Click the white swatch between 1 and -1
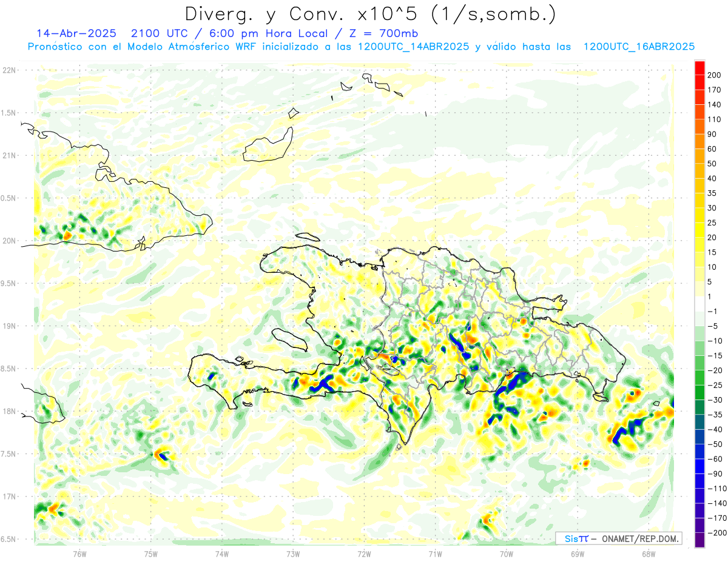The height and width of the screenshot is (562, 728). pyautogui.click(x=699, y=304)
